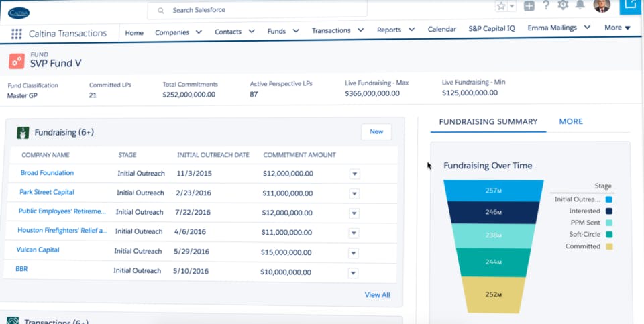Screen dimensions: 644x324
Task: Click the Caltina company logo
Action: (x=19, y=13)
